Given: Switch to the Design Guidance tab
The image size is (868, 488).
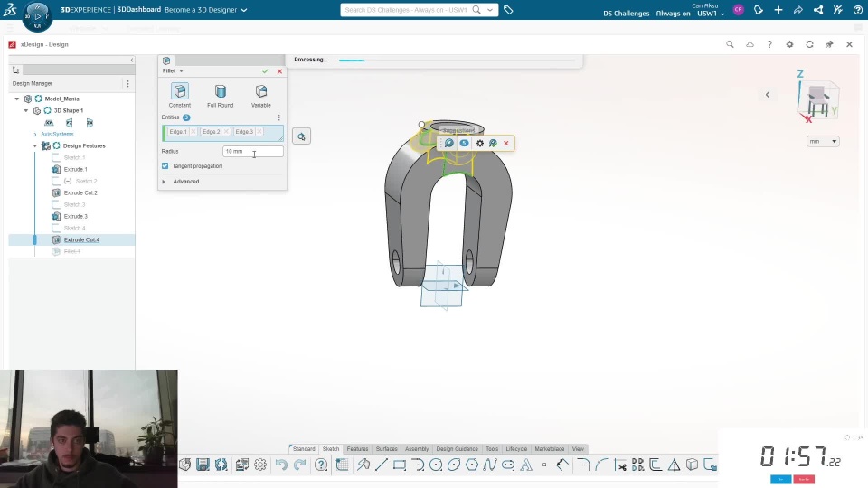Looking at the screenshot, I should (x=458, y=449).
